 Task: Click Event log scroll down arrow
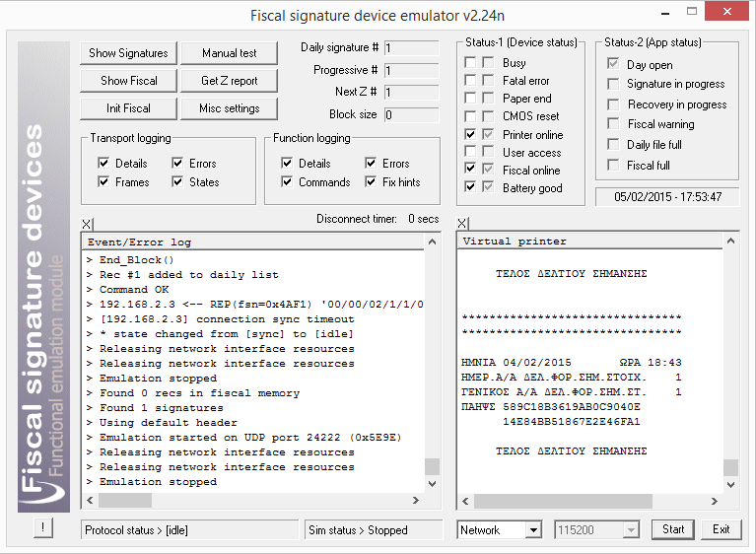coord(432,484)
